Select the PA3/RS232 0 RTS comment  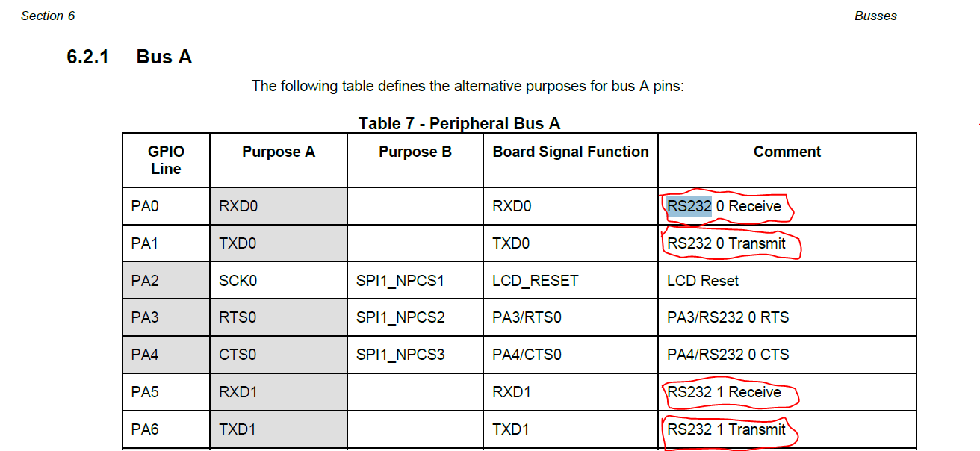coord(728,317)
